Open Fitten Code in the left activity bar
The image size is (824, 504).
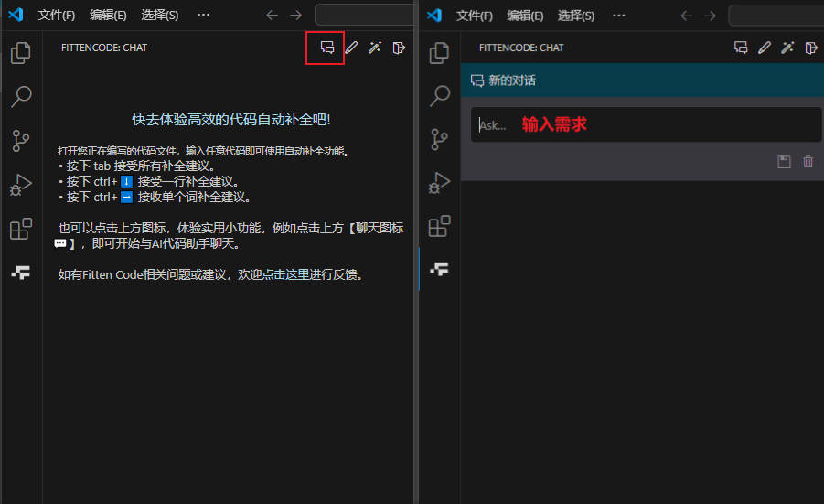click(x=21, y=273)
